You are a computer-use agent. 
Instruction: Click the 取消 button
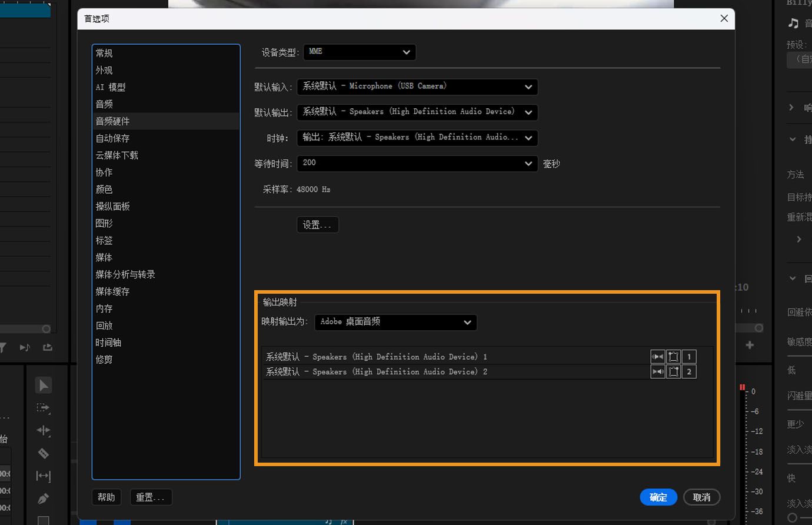click(702, 497)
